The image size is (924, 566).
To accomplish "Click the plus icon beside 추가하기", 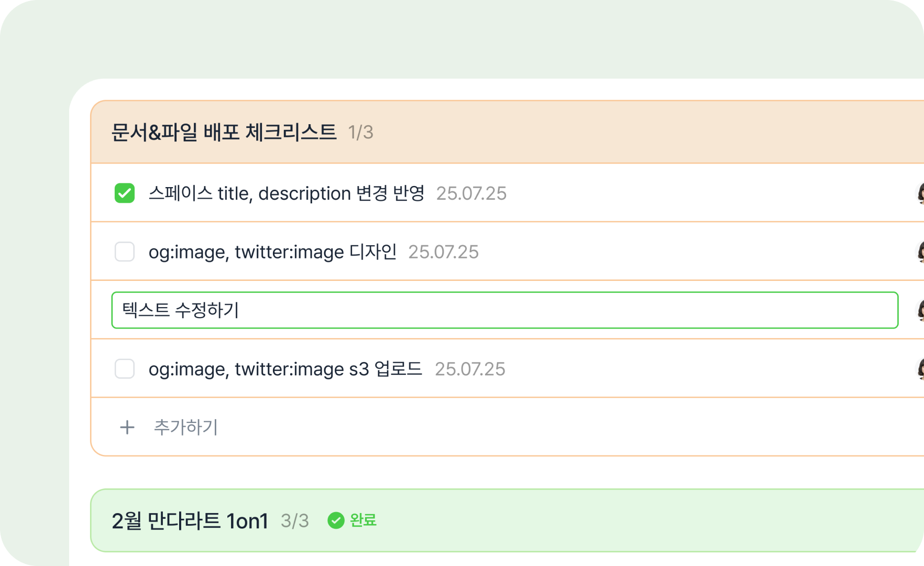I will 127,427.
